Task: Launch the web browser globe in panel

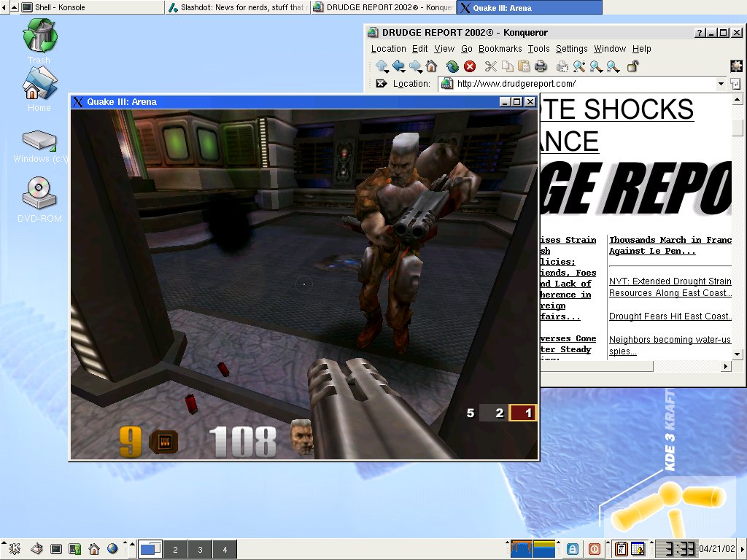Action: pyautogui.click(x=112, y=549)
